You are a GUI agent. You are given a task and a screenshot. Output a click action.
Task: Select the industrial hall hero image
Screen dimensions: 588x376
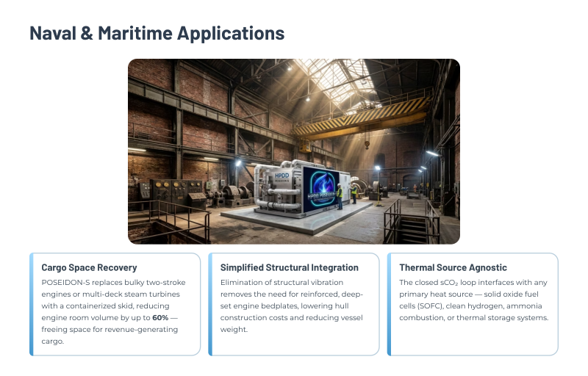point(294,151)
